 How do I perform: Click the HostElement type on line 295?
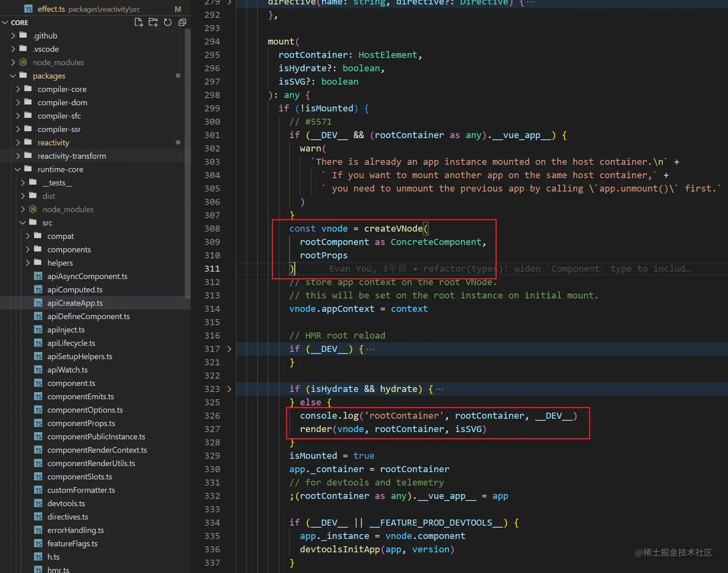(388, 55)
